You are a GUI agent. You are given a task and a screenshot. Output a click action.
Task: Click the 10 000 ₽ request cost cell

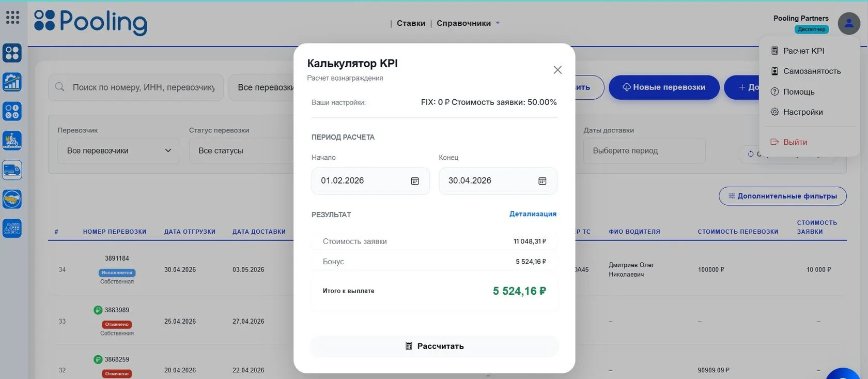(x=819, y=270)
